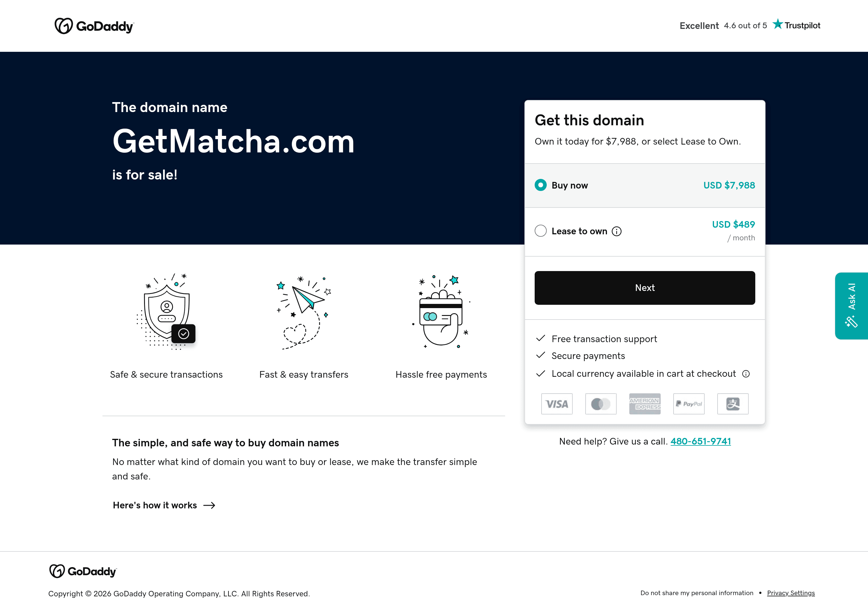
Task: Open the Lease to own info tooltip
Action: tap(617, 231)
